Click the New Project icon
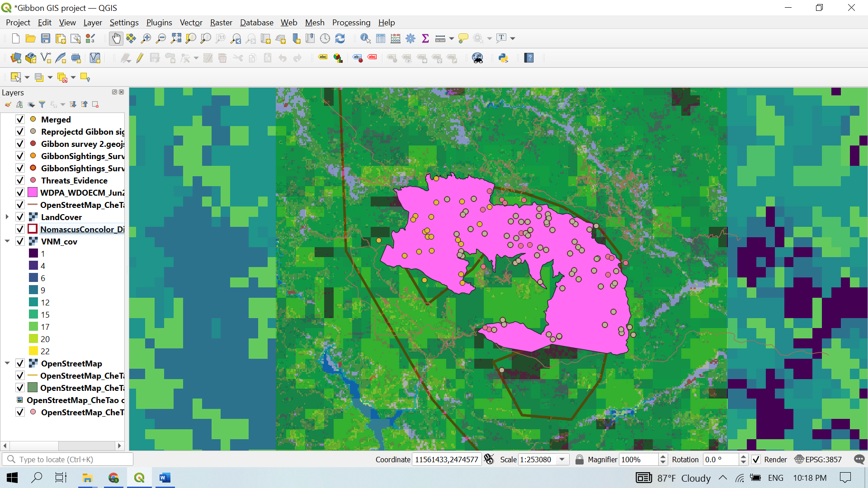The height and width of the screenshot is (488, 868). click(15, 38)
